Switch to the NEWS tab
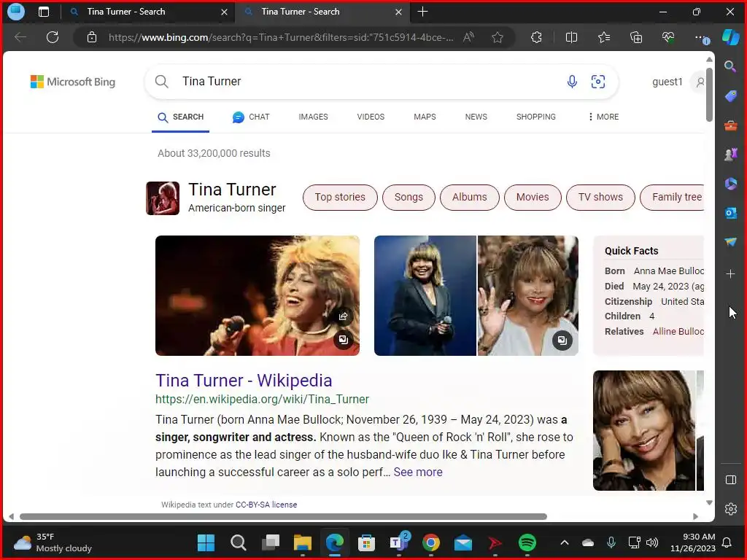This screenshot has height=560, width=747. [476, 117]
